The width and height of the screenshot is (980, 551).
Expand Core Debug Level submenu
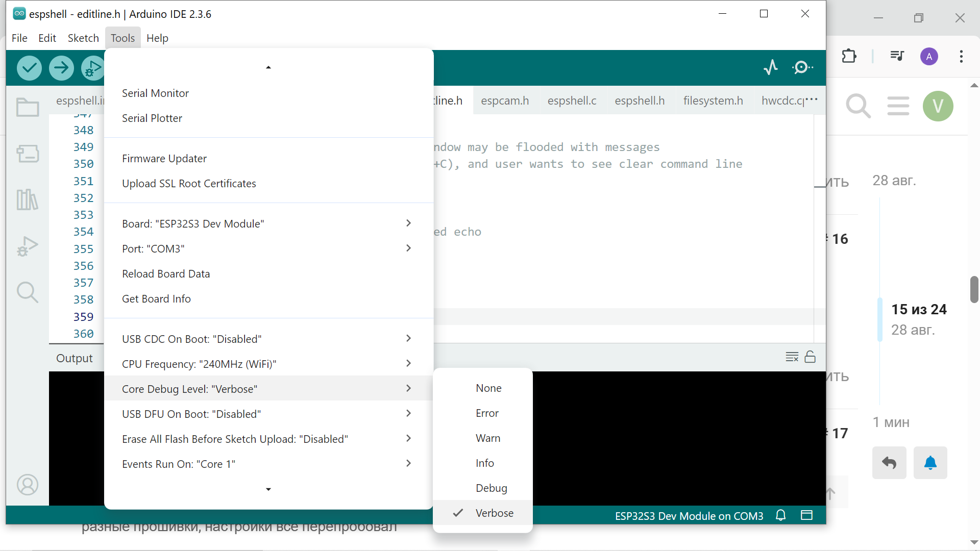point(268,389)
